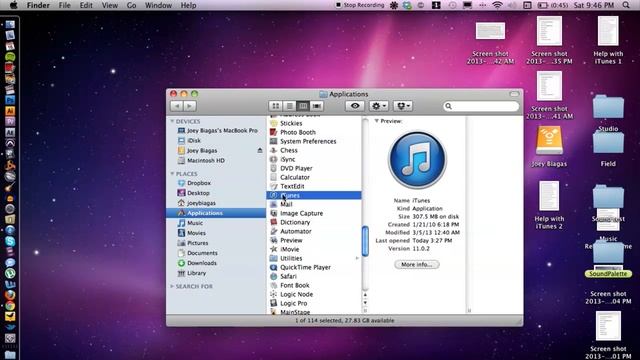640x360 pixels.
Task: Toggle Quick Look with the eye button
Action: [x=355, y=106]
